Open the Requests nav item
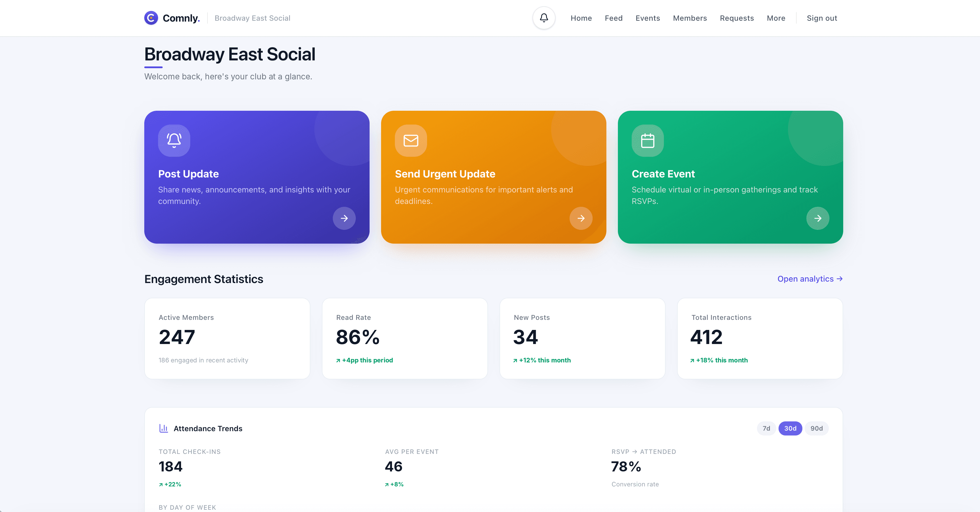 click(x=737, y=18)
